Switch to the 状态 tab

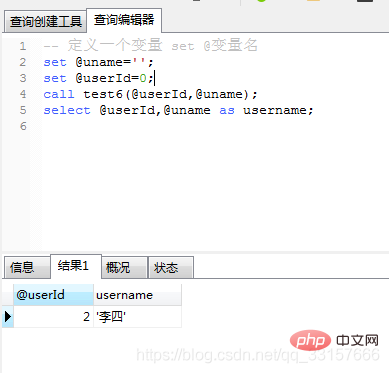coord(171,267)
